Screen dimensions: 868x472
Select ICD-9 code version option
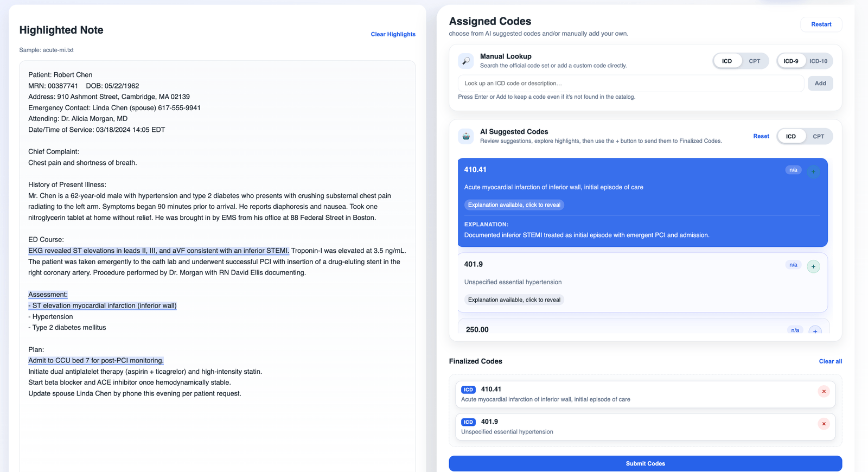click(791, 61)
